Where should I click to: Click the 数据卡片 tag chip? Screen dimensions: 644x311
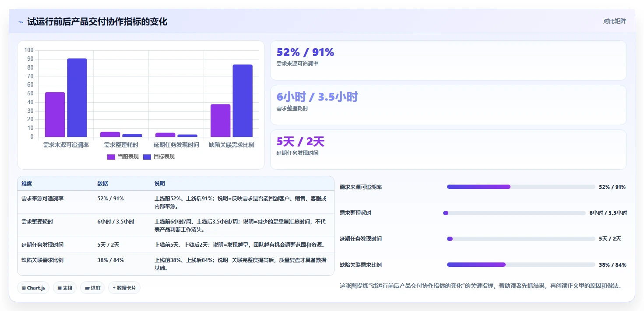(x=124, y=288)
